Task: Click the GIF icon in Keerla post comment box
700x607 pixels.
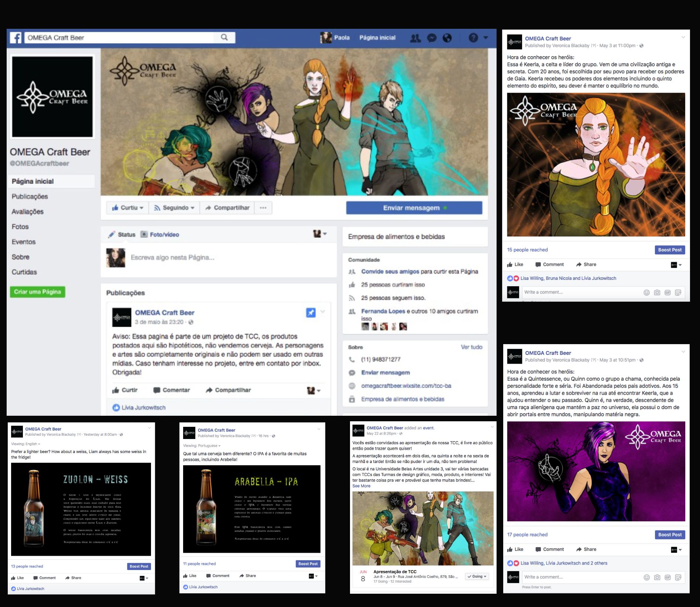Action: click(668, 292)
